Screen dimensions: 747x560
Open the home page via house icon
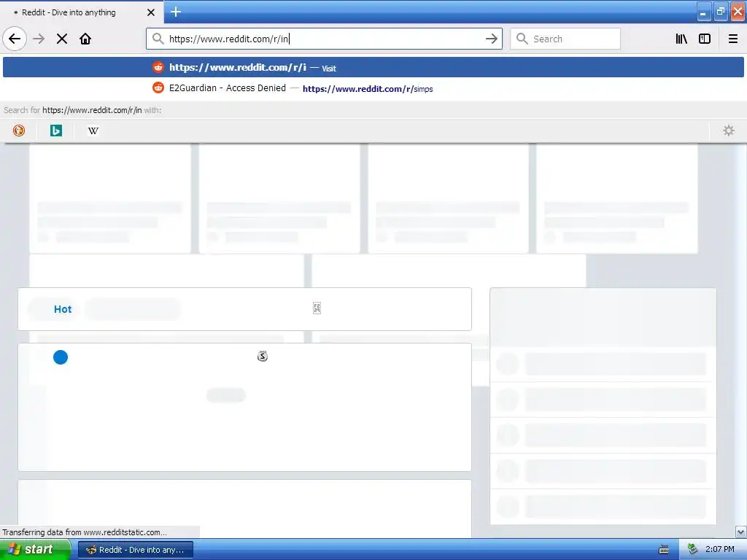85,39
